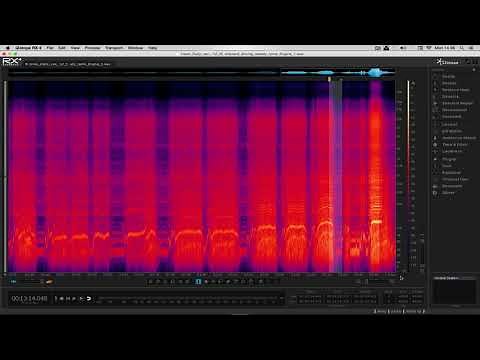This screenshot has width=480, height=360.
Task: Open the Remove Hum module
Action: pyautogui.click(x=455, y=90)
